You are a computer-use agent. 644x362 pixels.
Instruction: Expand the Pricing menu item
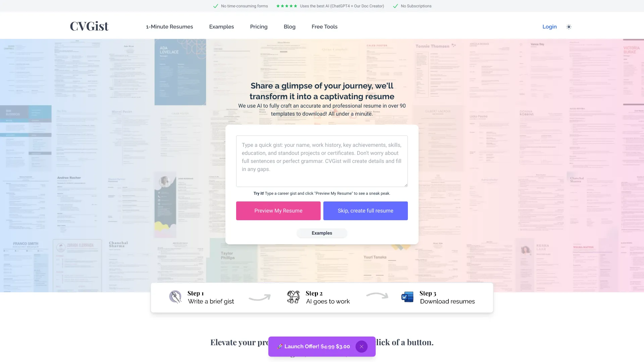click(259, 26)
